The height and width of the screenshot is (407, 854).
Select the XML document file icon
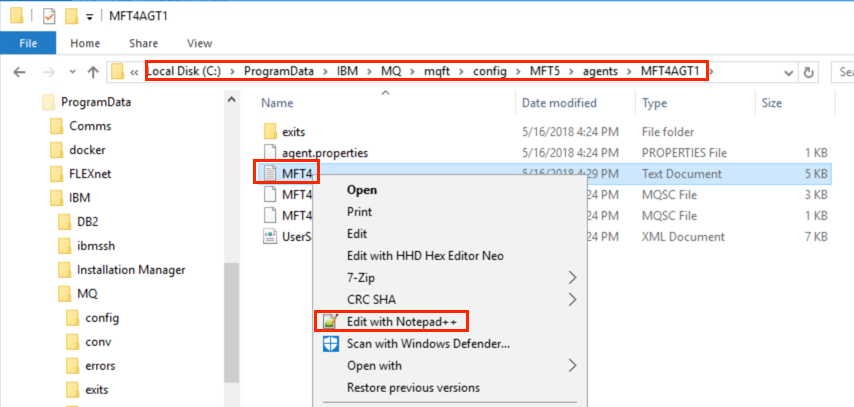(271, 236)
